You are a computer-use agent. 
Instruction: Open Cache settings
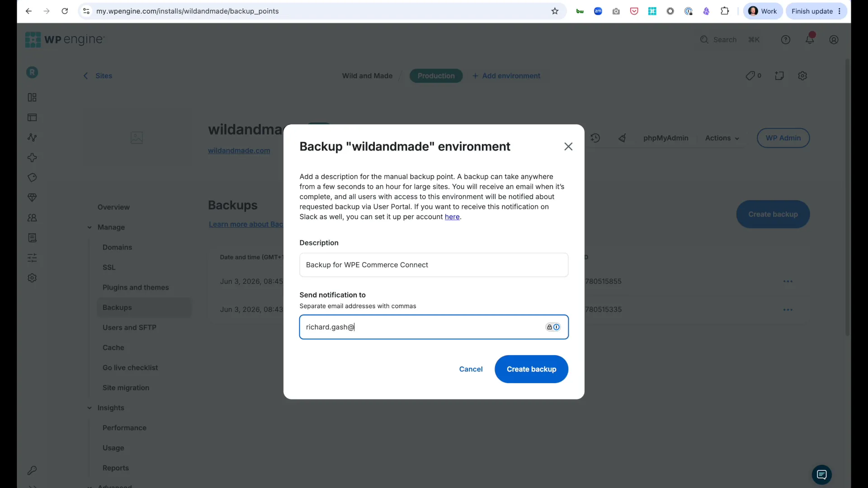point(113,347)
